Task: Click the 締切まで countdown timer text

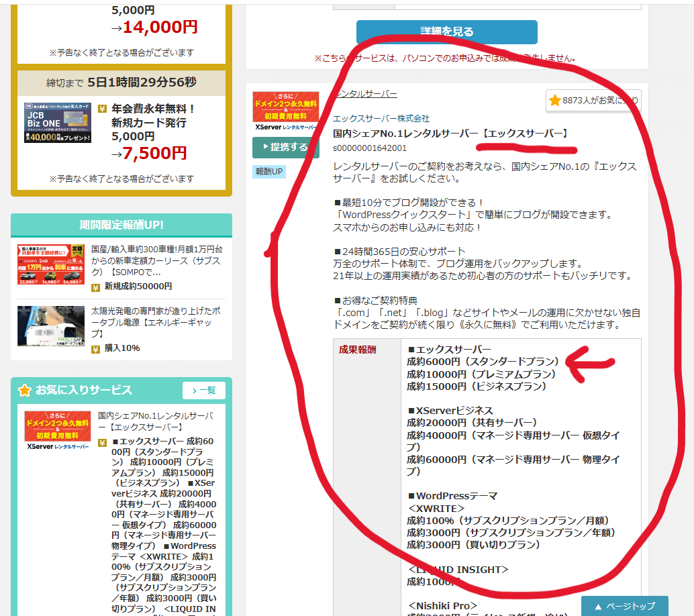Action: (x=121, y=83)
